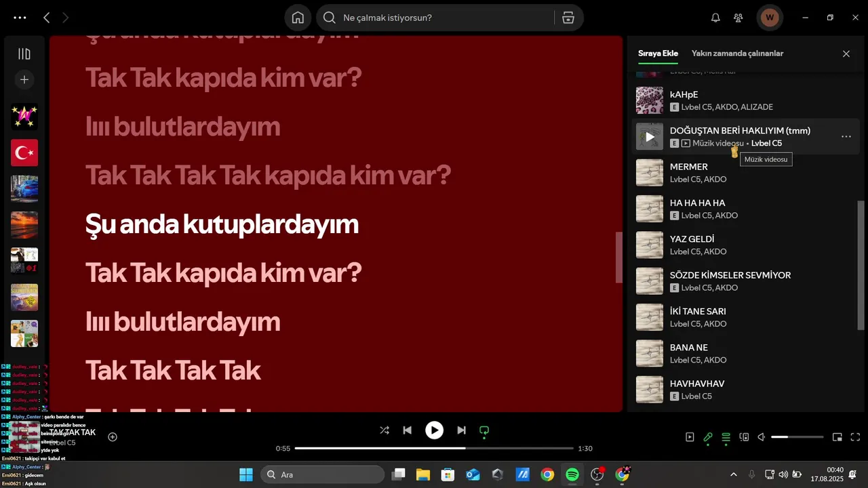Screen dimensions: 868x488
Task: Switch to Sıraya Ekle tab
Action: [x=658, y=54]
